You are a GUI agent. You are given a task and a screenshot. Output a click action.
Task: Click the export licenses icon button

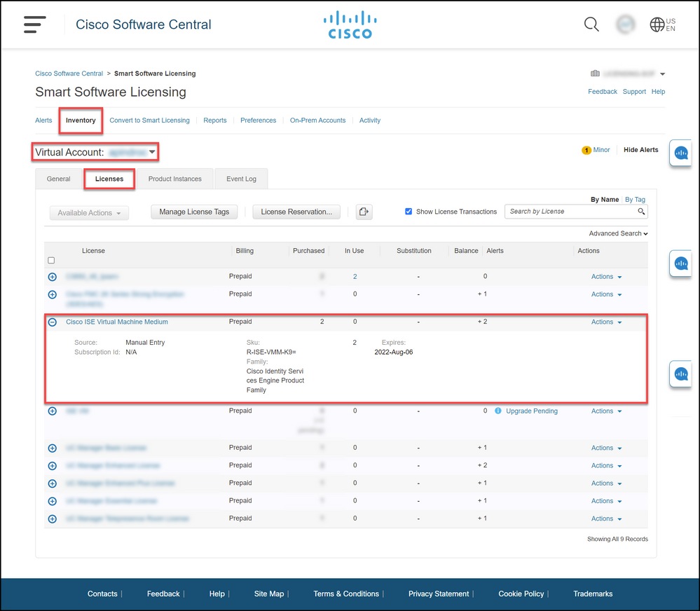pyautogui.click(x=364, y=212)
